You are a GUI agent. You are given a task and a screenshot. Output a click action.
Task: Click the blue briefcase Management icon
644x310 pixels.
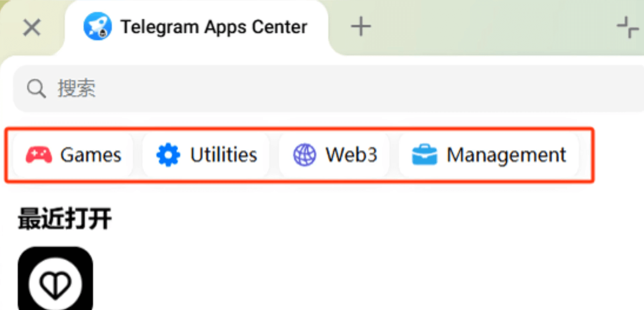click(x=424, y=155)
